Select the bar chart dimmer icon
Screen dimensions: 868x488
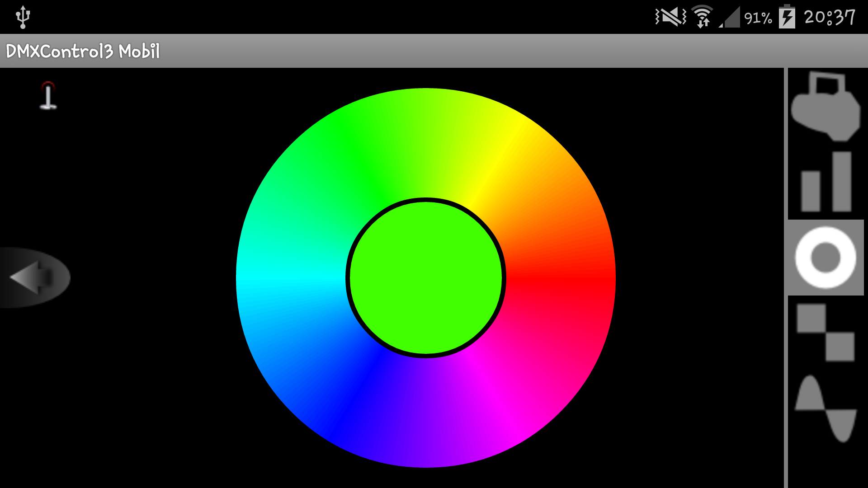(826, 182)
